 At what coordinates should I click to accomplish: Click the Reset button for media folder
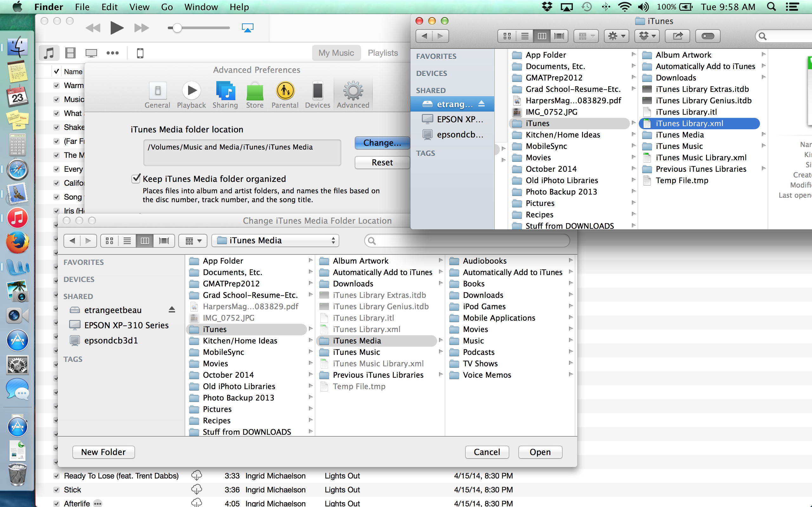(x=382, y=163)
